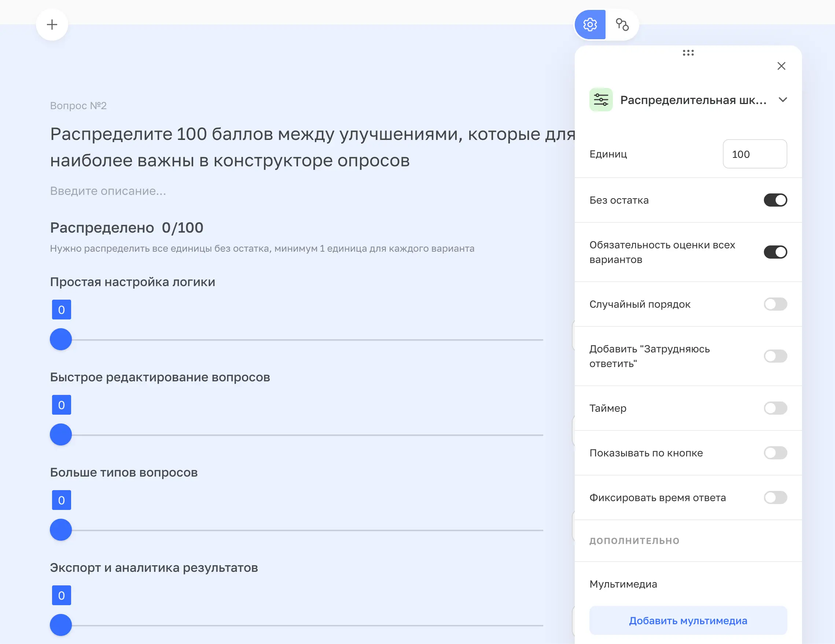Expand the question type dropdown chevron

click(783, 100)
